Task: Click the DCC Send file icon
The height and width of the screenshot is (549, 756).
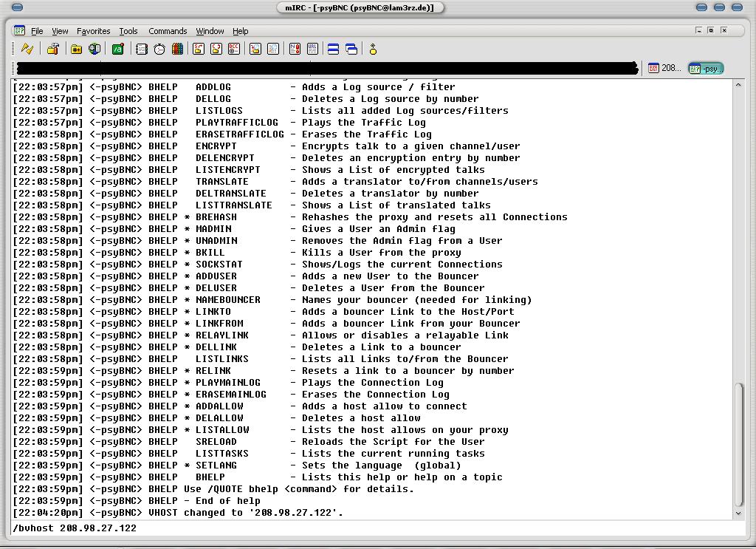Action: (x=198, y=49)
